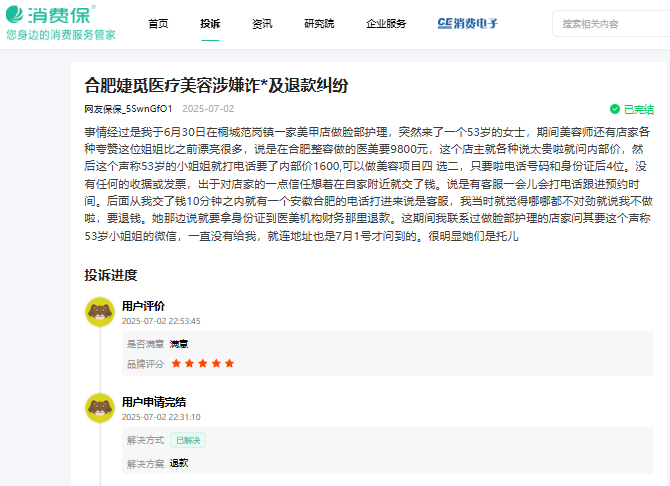670x486 pixels.
Task: Click the 消费保 logo
Action: (x=61, y=23)
